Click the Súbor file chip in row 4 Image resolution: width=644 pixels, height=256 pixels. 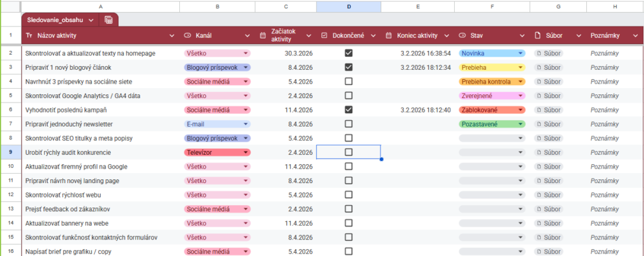click(x=548, y=82)
